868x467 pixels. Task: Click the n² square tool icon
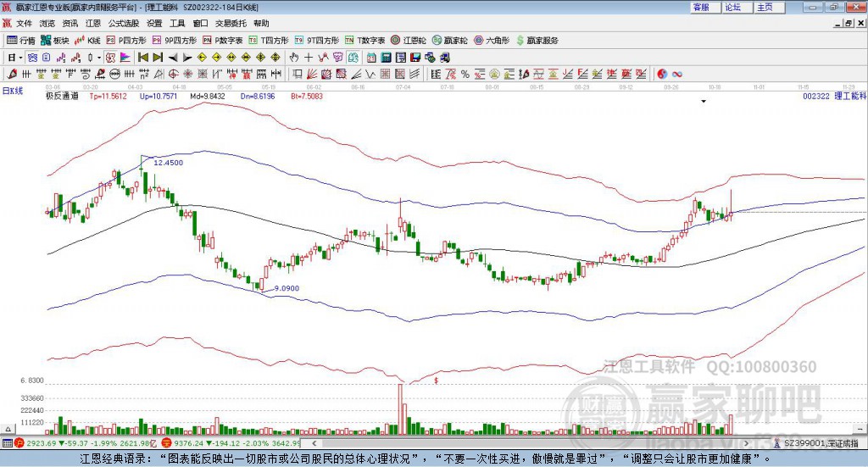[144, 74]
